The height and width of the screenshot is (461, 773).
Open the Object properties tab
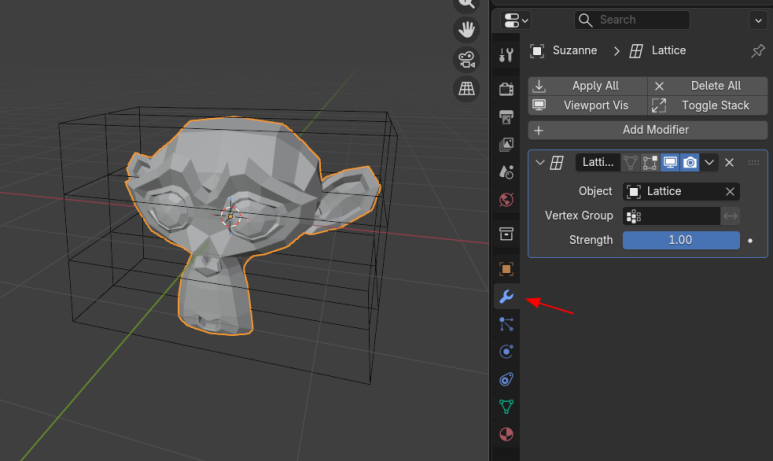point(506,269)
